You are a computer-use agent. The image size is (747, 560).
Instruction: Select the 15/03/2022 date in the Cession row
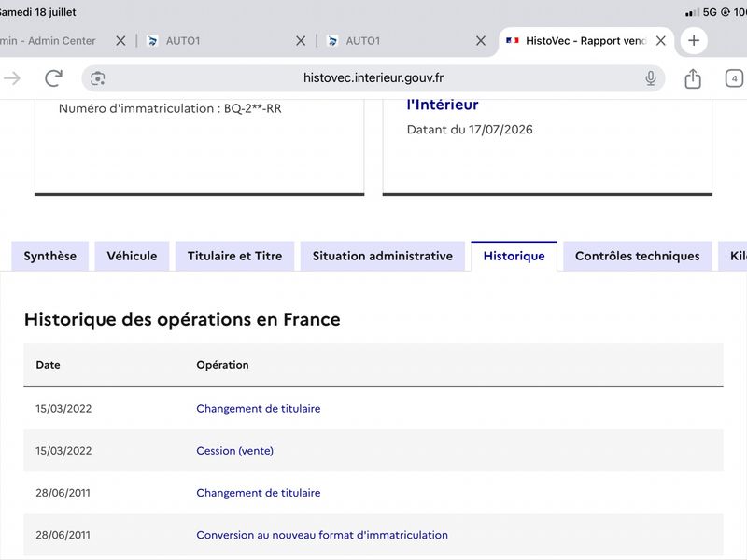pyautogui.click(x=63, y=451)
